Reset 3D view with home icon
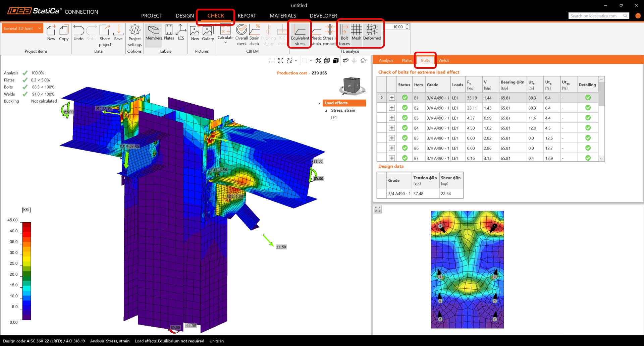The height and width of the screenshot is (346, 644). click(363, 61)
